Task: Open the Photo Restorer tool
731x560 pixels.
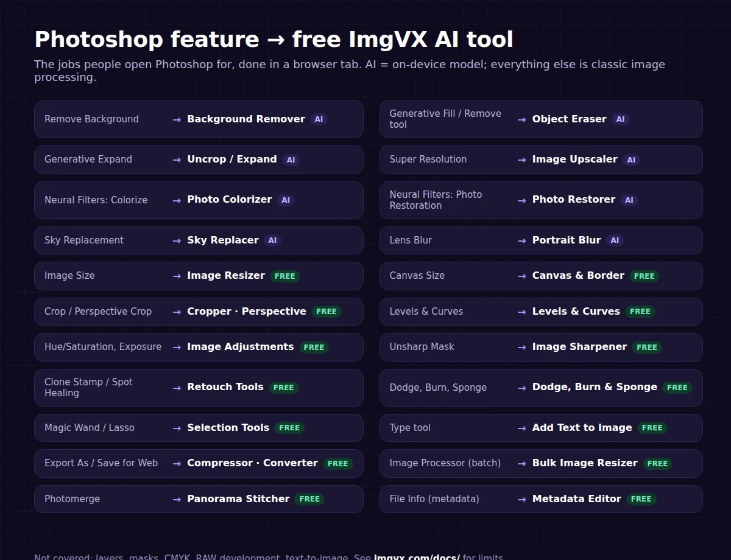Action: 574,200
